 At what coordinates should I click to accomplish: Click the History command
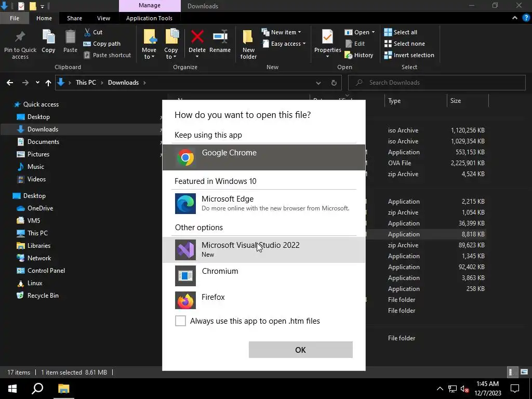[359, 55]
